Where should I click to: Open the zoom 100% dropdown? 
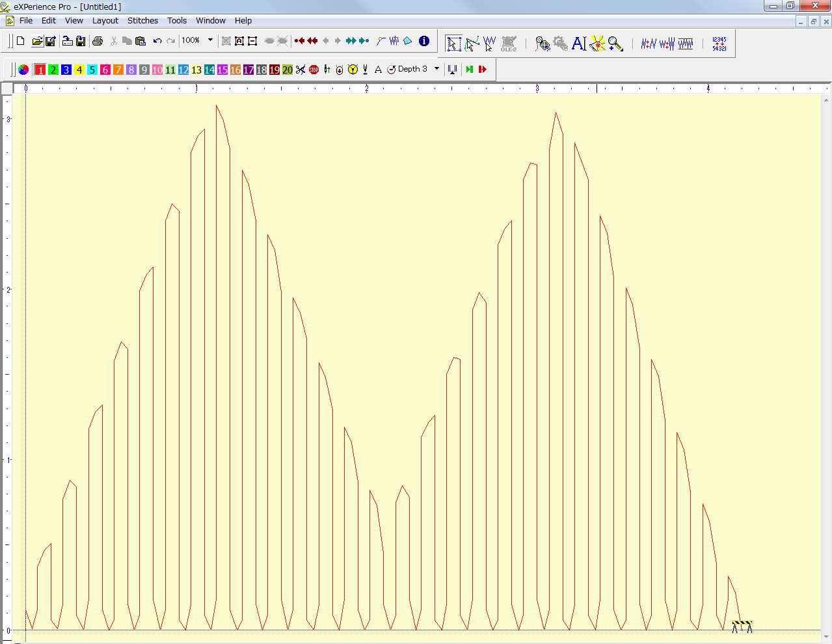click(210, 40)
